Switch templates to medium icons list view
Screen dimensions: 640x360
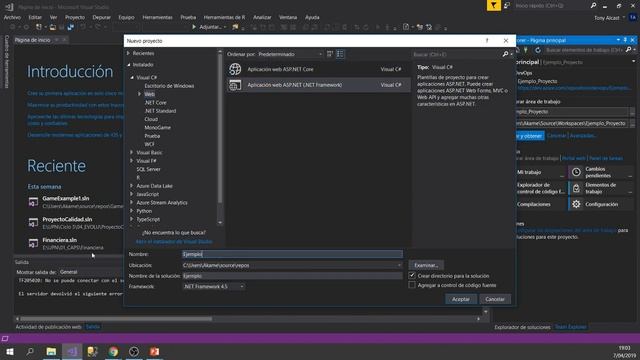click(340, 54)
